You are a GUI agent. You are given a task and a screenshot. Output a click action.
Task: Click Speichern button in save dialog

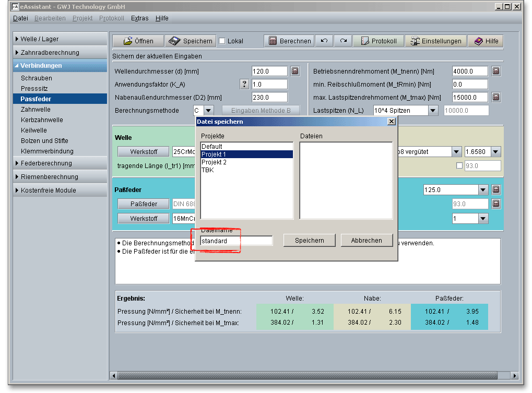tap(309, 241)
